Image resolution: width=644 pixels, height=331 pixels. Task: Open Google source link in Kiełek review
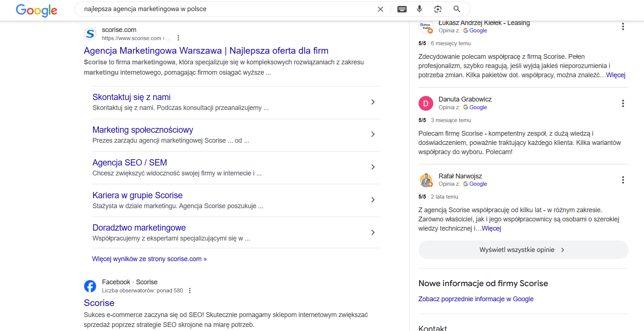[475, 31]
